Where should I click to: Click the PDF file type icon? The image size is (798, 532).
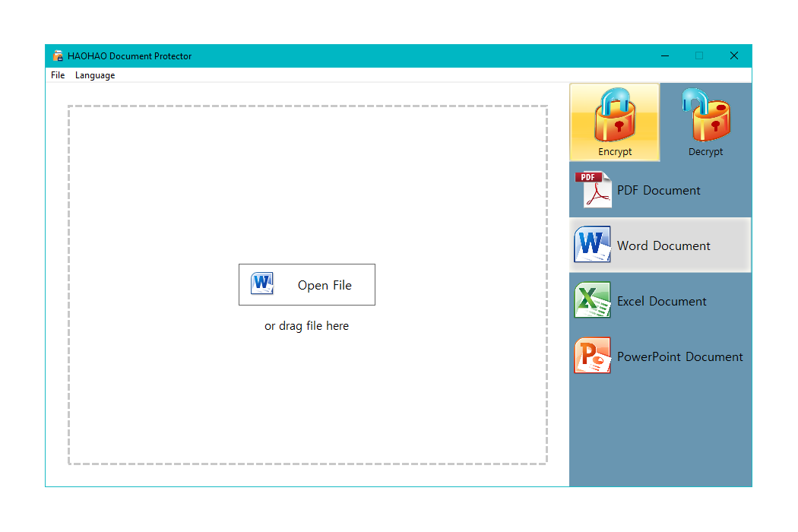click(x=593, y=190)
